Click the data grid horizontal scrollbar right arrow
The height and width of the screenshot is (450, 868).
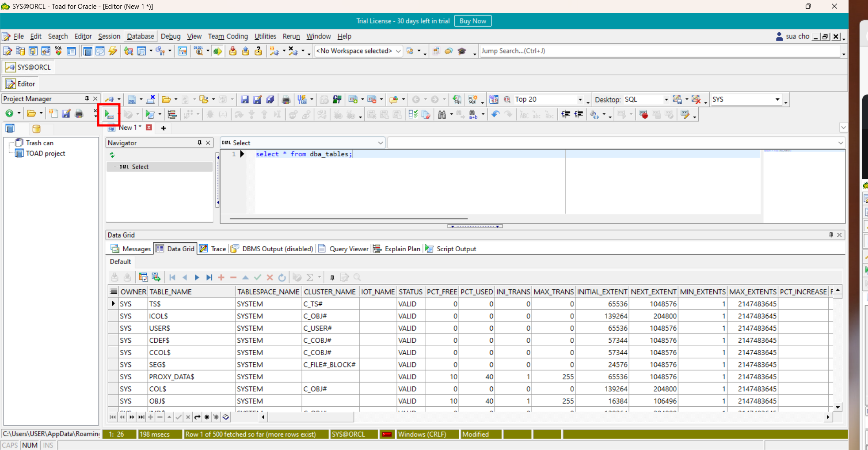pos(828,417)
